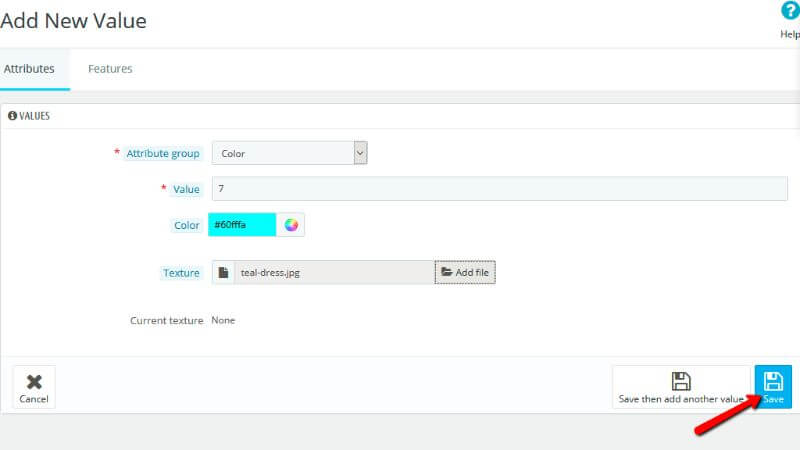This screenshot has height=450, width=800.
Task: Click the Cancel button
Action: pyautogui.click(x=34, y=387)
